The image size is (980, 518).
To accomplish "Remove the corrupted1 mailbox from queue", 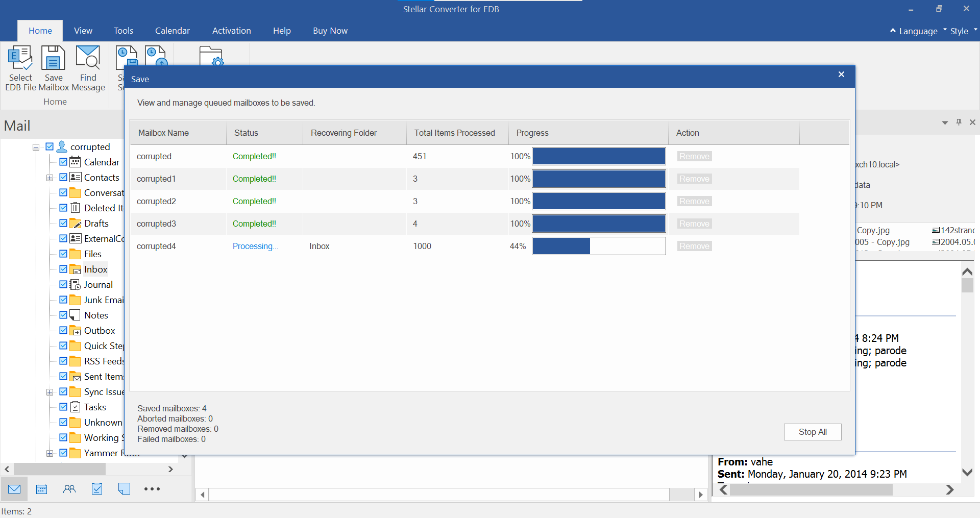I will point(694,179).
